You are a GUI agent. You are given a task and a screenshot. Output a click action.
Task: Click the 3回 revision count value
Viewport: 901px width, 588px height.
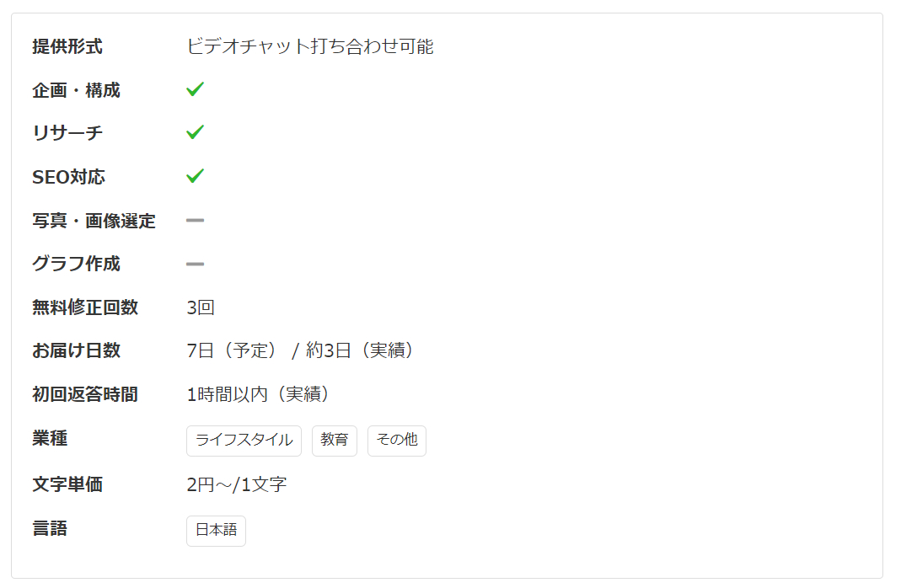point(201,307)
